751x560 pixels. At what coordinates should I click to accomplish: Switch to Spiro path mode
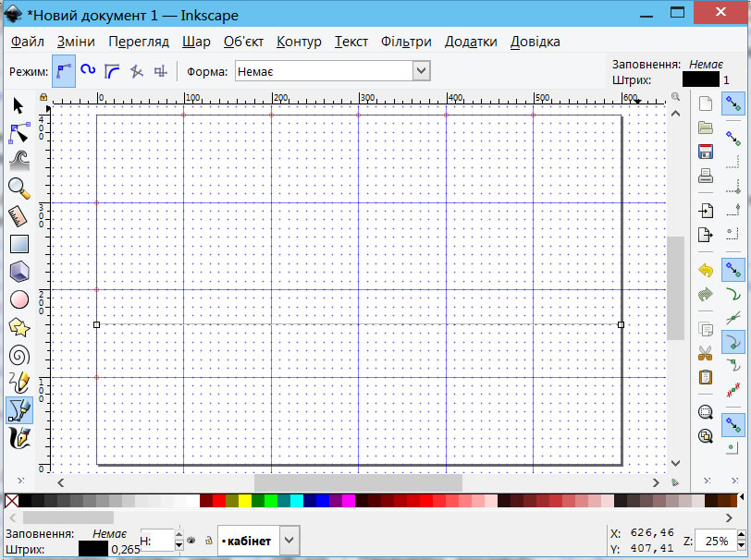click(x=88, y=69)
